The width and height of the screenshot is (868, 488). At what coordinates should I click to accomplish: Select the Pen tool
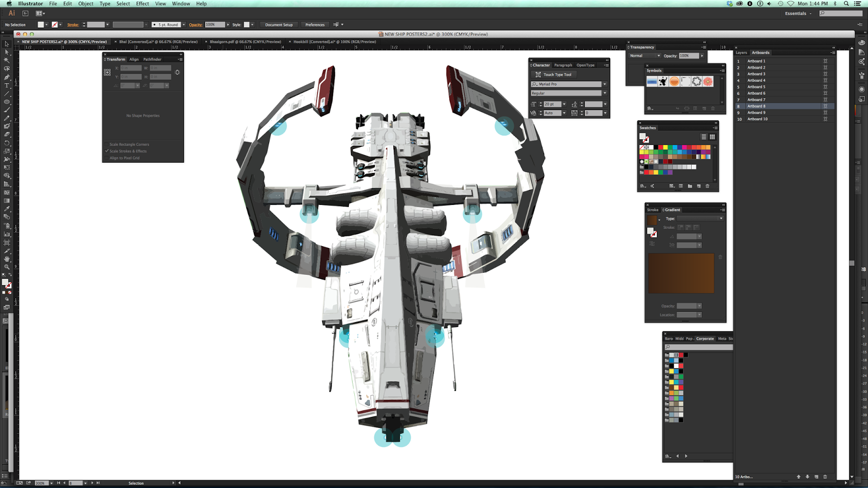coord(7,77)
